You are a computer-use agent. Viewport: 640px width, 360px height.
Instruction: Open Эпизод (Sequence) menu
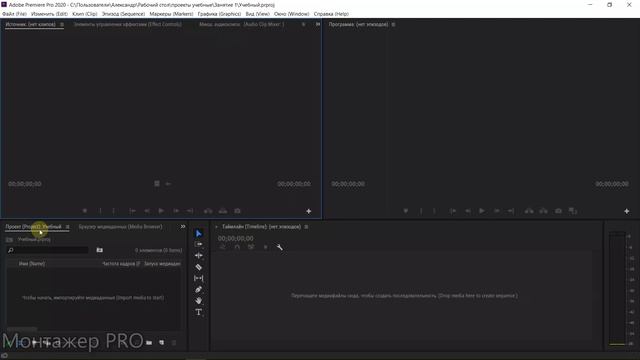(123, 14)
